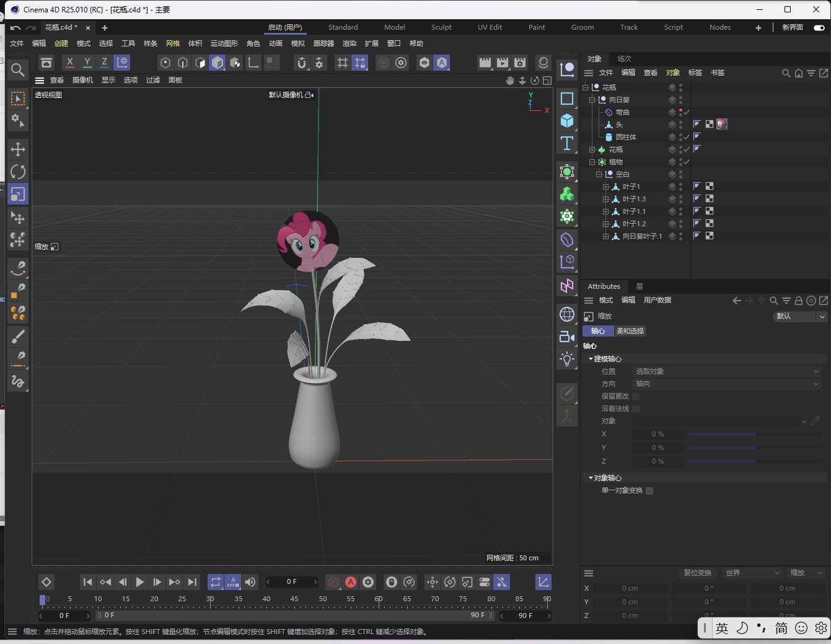Toggle the 新界面 switch
The width and height of the screenshot is (831, 644).
click(x=819, y=27)
